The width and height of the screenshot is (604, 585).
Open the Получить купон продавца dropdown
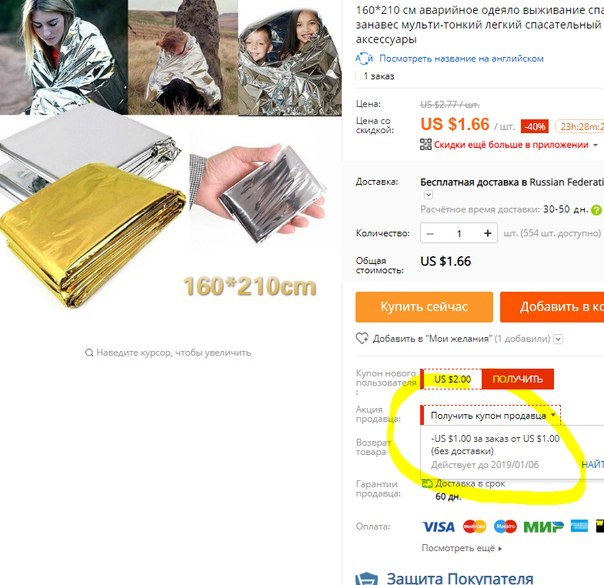click(x=490, y=416)
